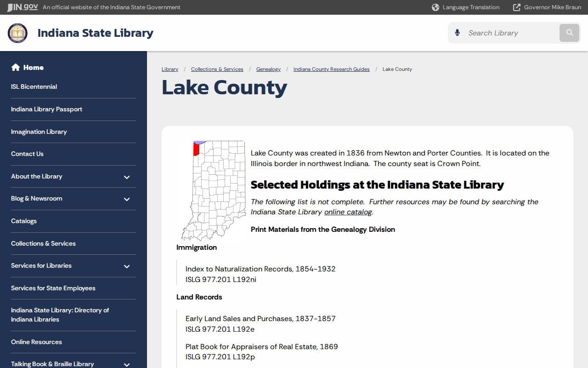Click the microphone voice search icon
Viewport: 588px width, 368px height.
point(457,33)
